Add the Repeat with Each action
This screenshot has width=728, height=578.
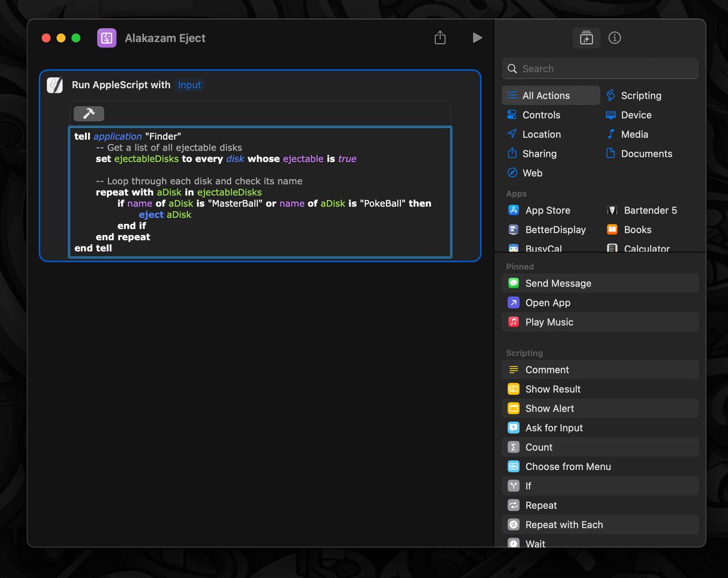coord(600,525)
